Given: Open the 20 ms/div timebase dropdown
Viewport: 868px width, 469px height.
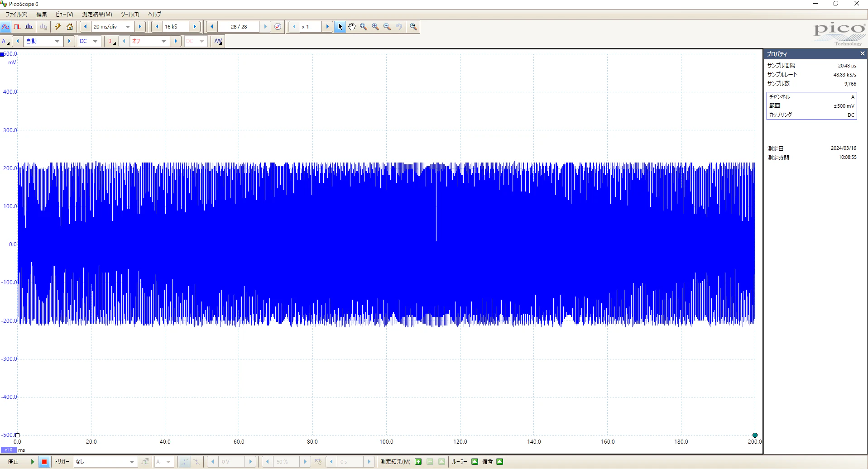Looking at the screenshot, I should tap(128, 27).
